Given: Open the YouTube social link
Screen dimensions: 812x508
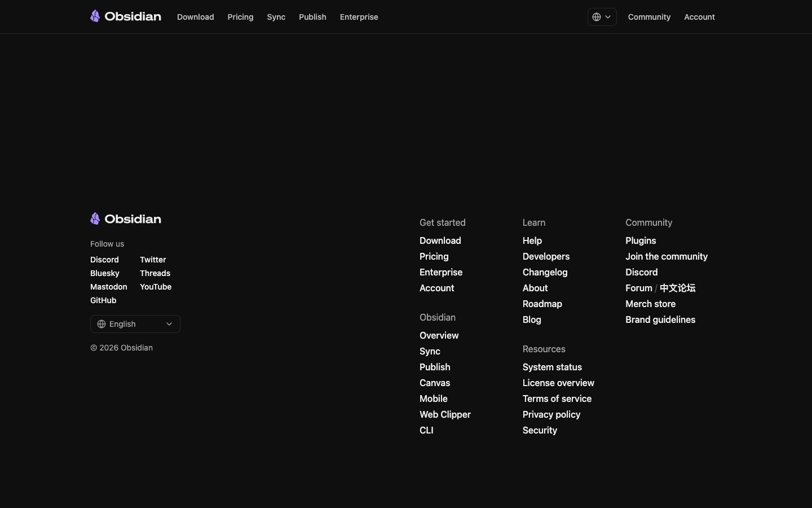Looking at the screenshot, I should pyautogui.click(x=156, y=287).
